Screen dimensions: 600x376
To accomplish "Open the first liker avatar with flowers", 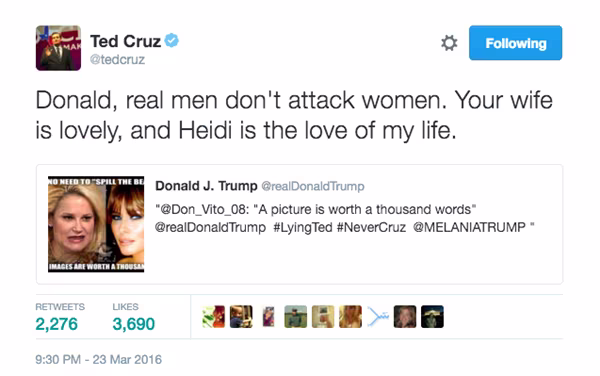I will pos(214,317).
